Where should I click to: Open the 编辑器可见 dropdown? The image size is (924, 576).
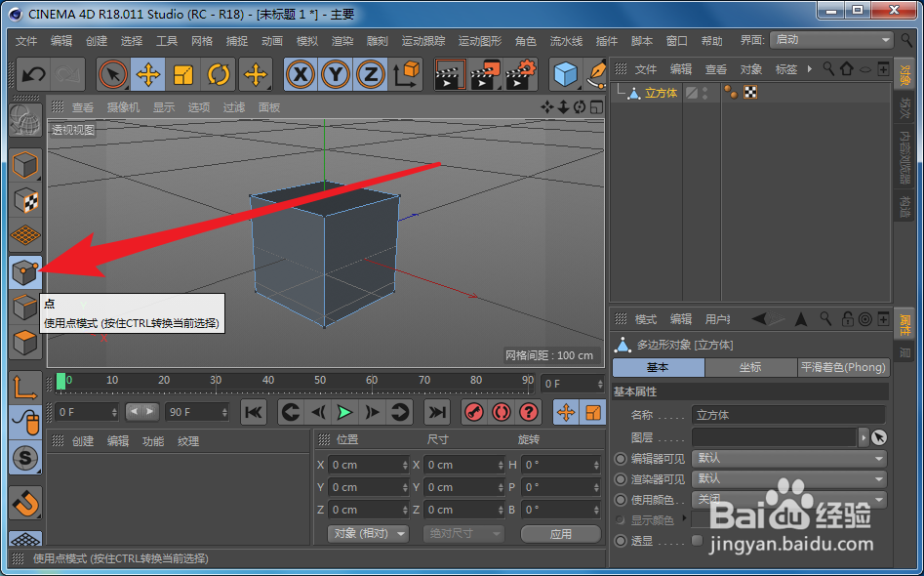coord(789,458)
